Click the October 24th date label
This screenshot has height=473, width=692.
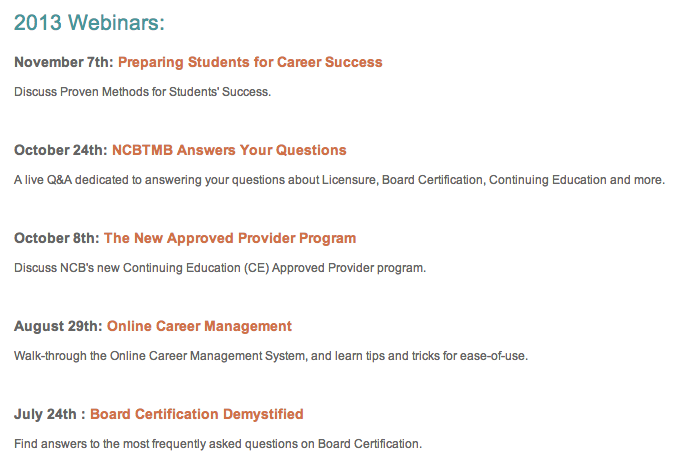(61, 150)
